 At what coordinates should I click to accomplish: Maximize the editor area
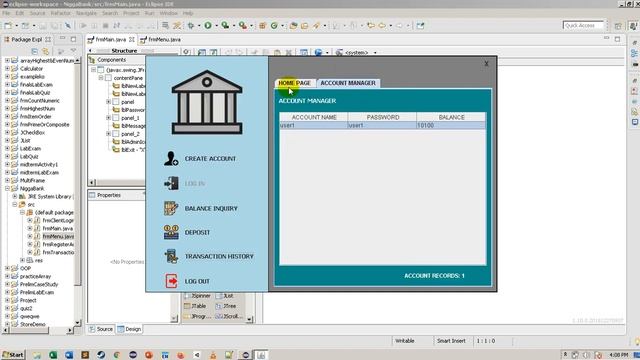(617, 39)
